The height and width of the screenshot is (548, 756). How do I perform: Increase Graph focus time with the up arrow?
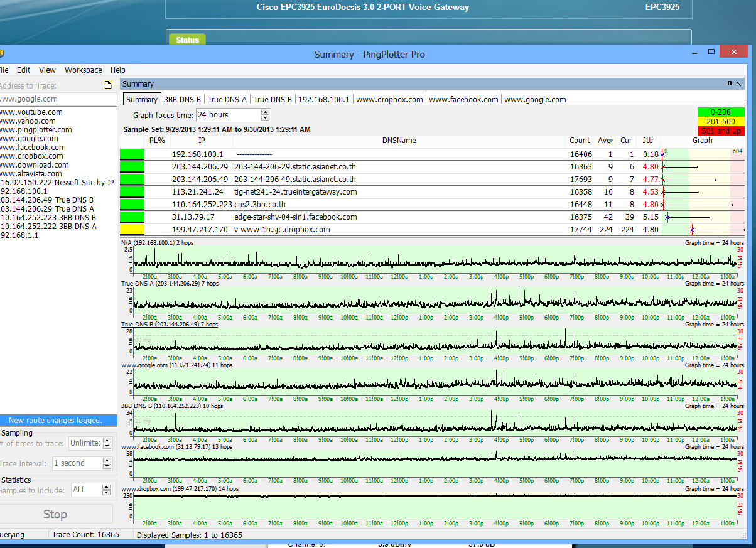point(265,112)
